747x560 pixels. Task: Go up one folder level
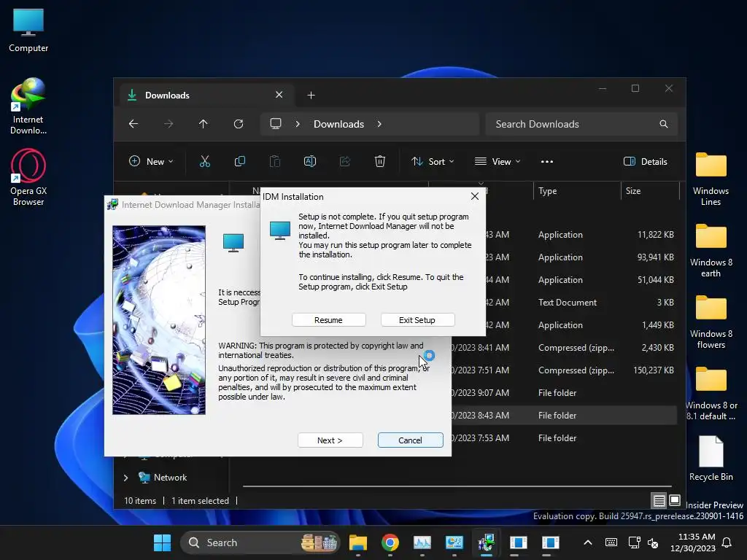tap(204, 124)
